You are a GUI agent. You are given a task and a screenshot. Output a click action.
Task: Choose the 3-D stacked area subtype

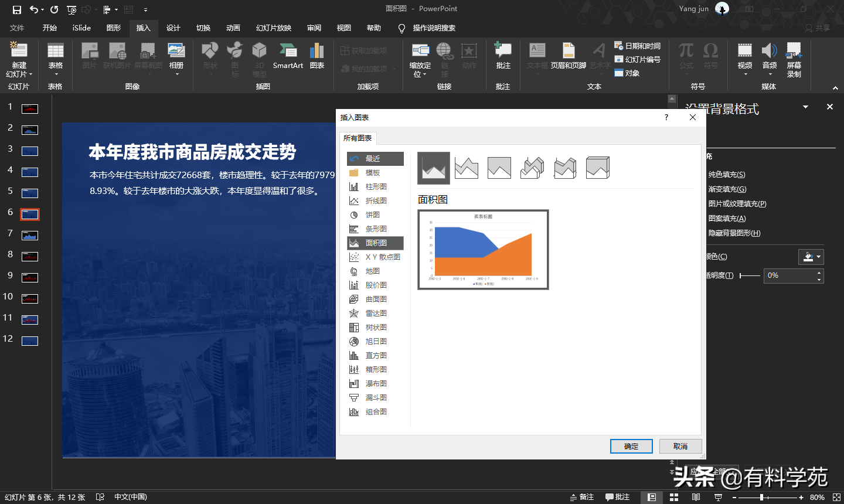[x=565, y=168]
